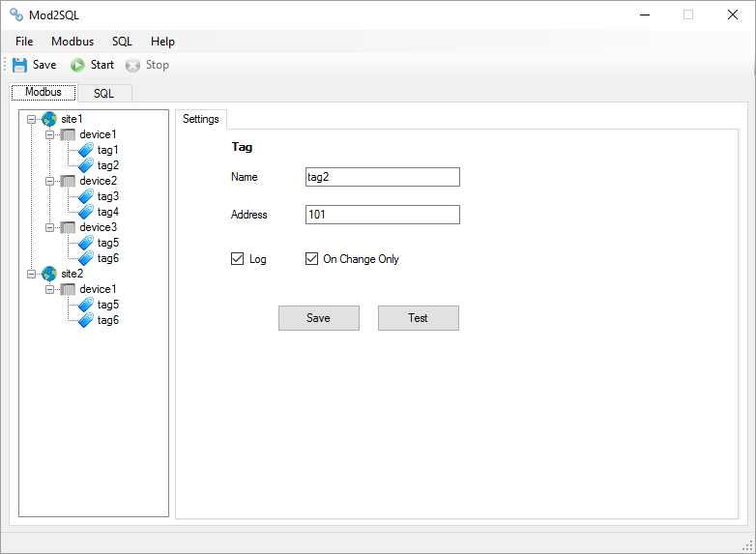Select the blue tag icon for tag4
This screenshot has width=756, height=554.
(x=86, y=212)
